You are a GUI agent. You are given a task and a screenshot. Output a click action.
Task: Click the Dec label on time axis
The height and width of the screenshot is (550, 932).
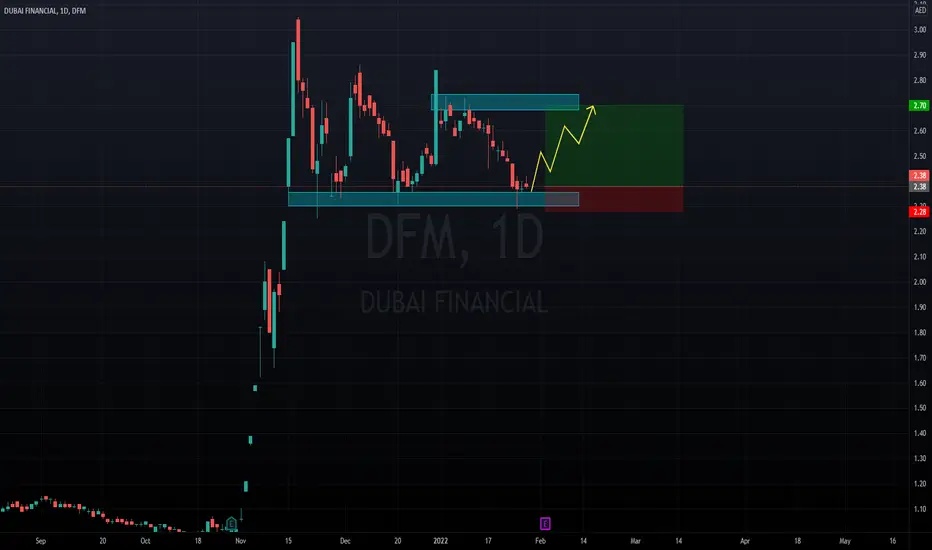(345, 541)
